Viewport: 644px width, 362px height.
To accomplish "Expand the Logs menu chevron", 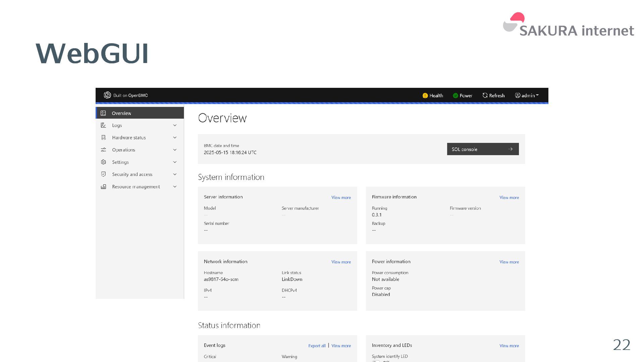I will click(175, 125).
